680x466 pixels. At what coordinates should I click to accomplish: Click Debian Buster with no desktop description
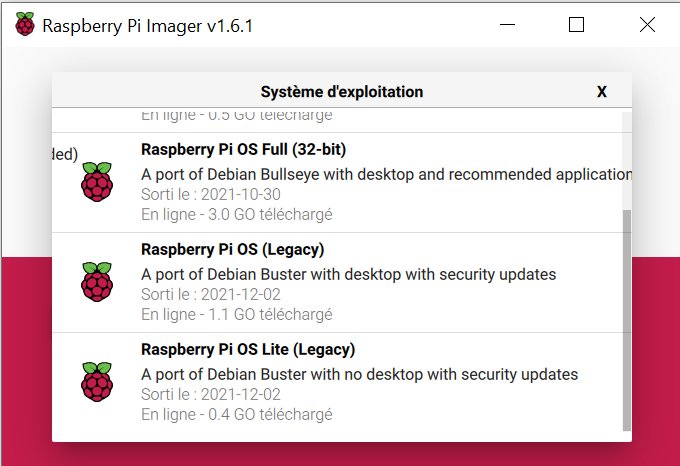360,374
